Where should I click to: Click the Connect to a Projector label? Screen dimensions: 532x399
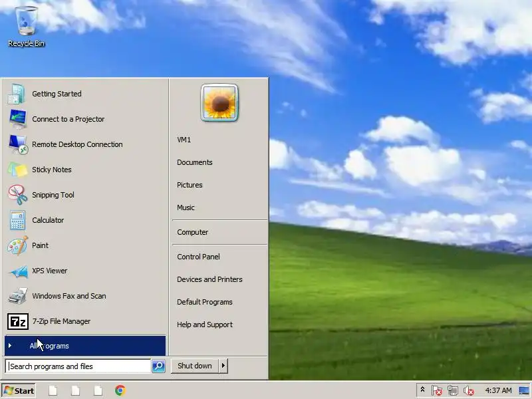tap(68, 119)
